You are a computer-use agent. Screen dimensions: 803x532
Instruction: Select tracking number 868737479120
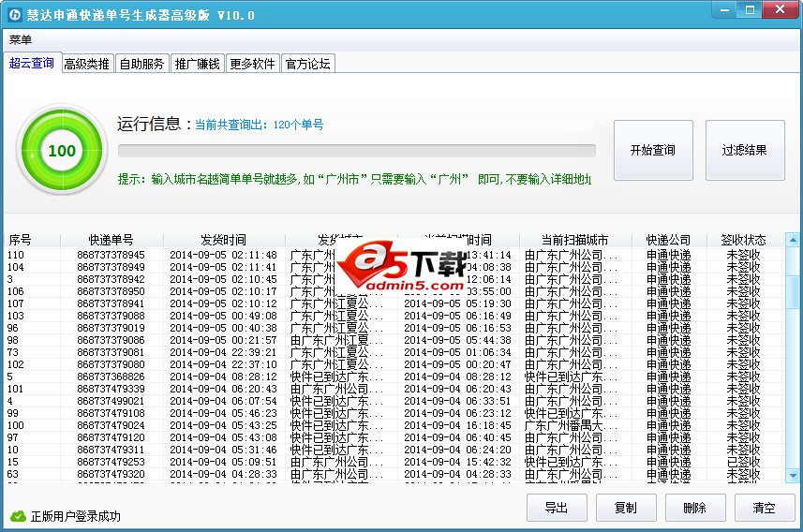pos(112,437)
